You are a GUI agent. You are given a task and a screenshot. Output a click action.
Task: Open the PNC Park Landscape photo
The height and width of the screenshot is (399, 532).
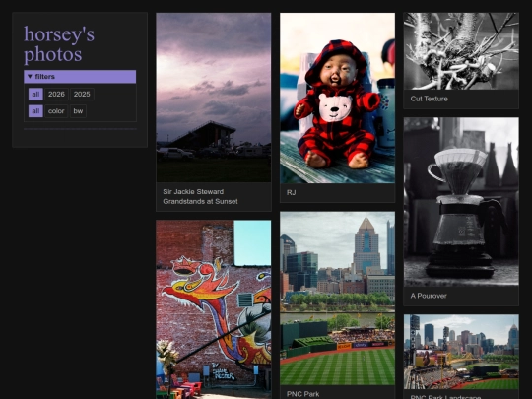coord(461,352)
